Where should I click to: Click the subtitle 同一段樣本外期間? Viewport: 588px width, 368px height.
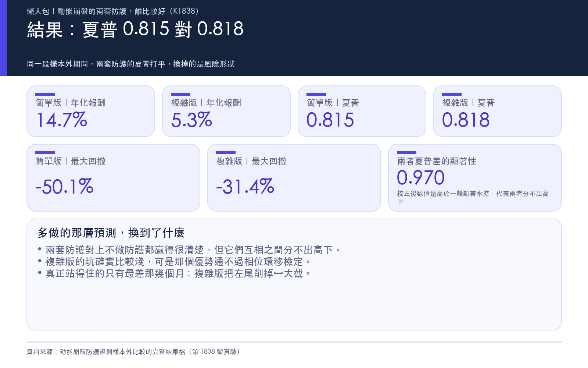131,64
